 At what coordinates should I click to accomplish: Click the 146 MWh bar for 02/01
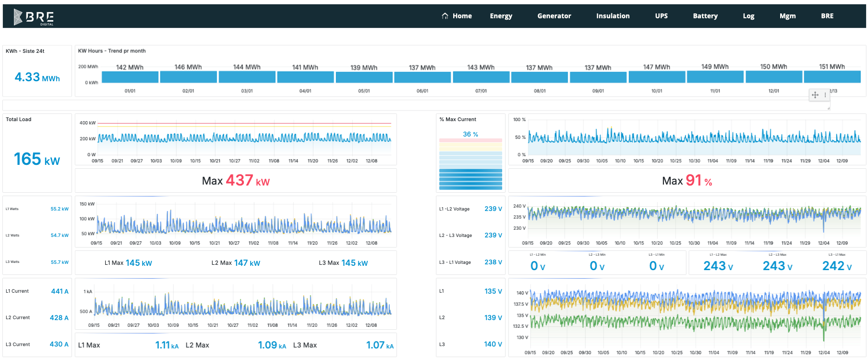[x=188, y=77]
